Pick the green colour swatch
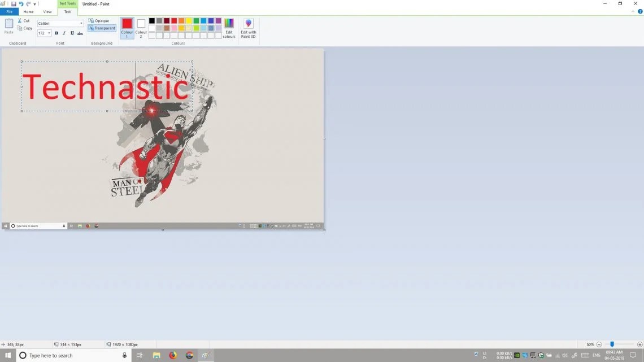 tap(197, 21)
